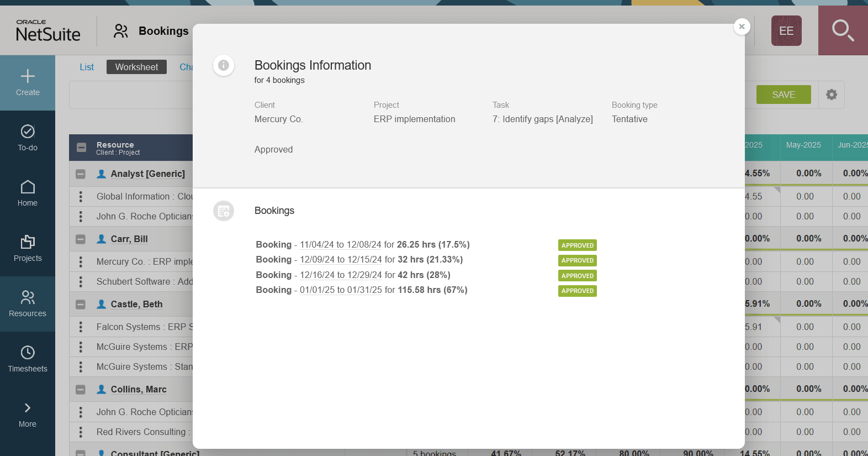
Task: Click the info icon beside Bookings Information
Action: tap(224, 65)
